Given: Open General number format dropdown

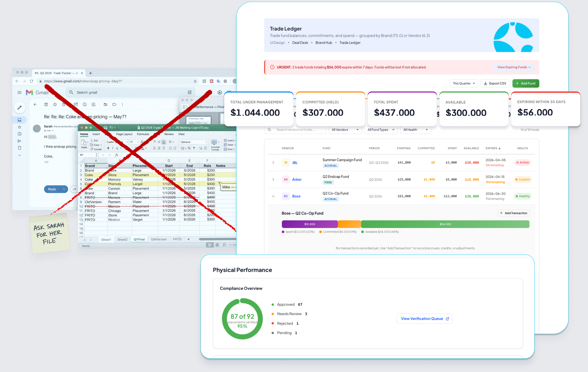Looking at the screenshot, I should pyautogui.click(x=194, y=142).
